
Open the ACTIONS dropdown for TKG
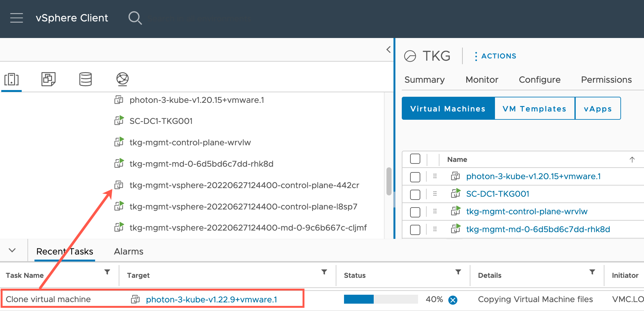pos(495,56)
